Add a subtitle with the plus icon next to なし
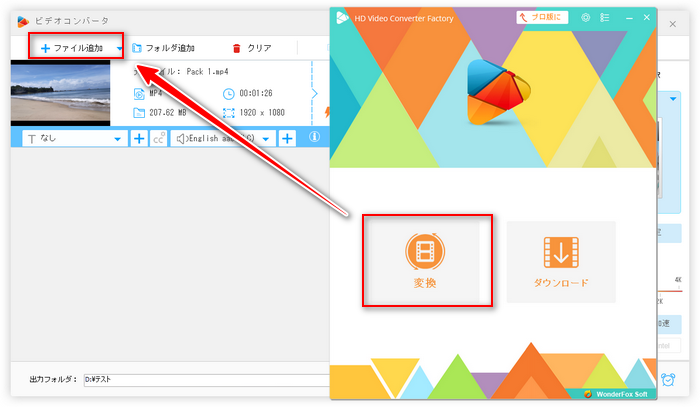 pyautogui.click(x=139, y=139)
